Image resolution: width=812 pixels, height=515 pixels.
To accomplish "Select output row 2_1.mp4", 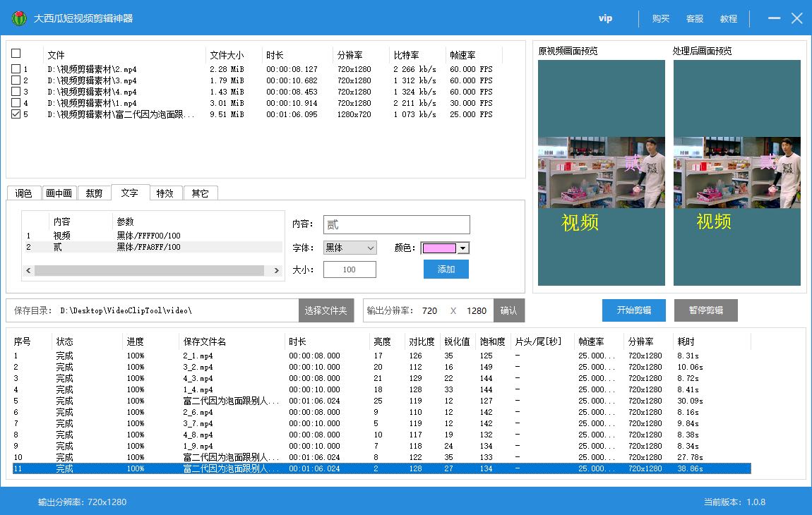I will (x=382, y=356).
